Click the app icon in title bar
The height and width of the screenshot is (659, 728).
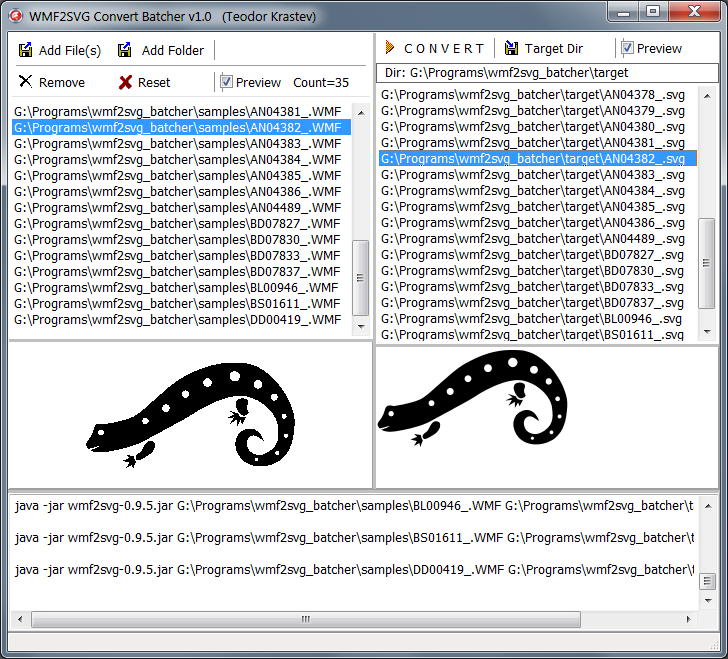[15, 11]
